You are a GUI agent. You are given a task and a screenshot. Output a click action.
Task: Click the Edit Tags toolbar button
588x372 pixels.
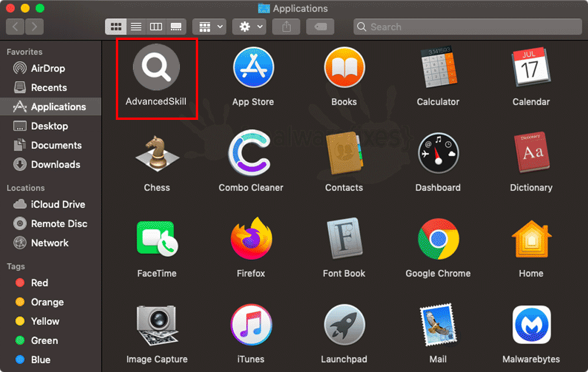pos(320,26)
